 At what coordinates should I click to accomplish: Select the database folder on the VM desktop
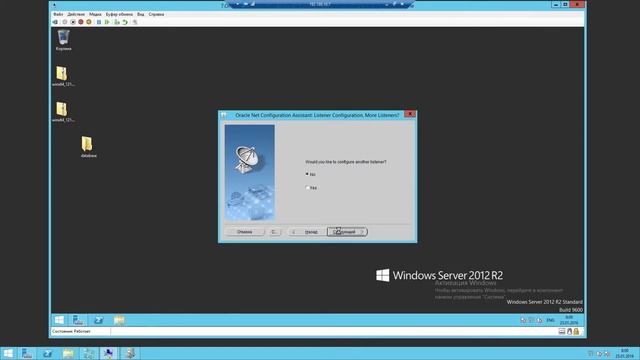click(x=88, y=147)
